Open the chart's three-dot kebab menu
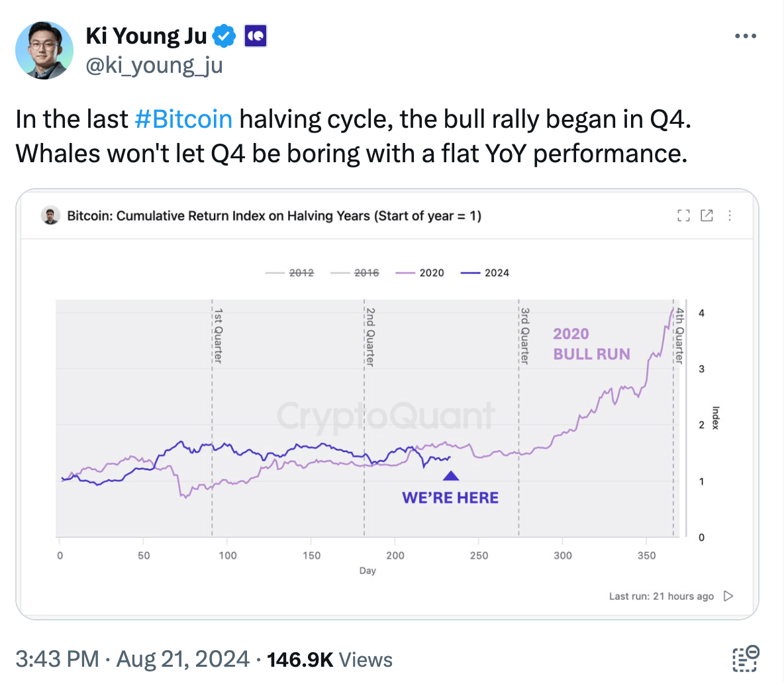784x682 pixels. coord(730,215)
